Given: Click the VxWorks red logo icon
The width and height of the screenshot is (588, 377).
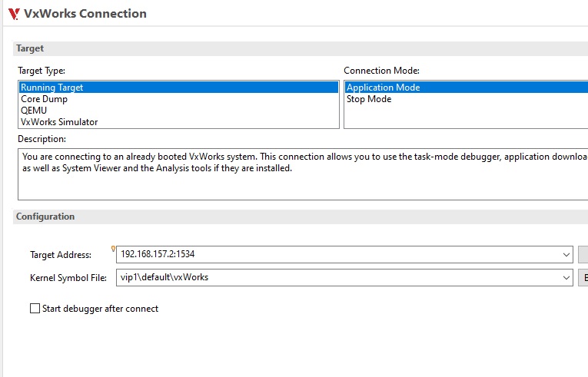Looking at the screenshot, I should pyautogui.click(x=14, y=14).
